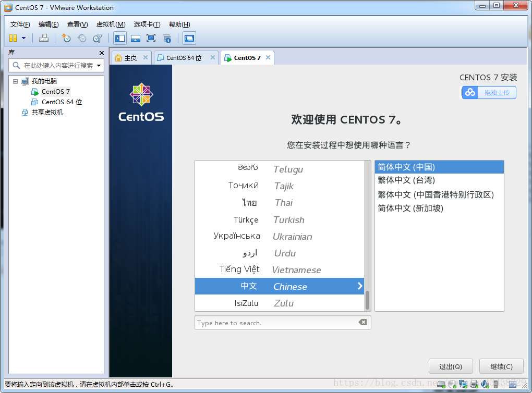Screen dimensions: 532x393
Task: Open the 文件(F) menu
Action: 20,24
